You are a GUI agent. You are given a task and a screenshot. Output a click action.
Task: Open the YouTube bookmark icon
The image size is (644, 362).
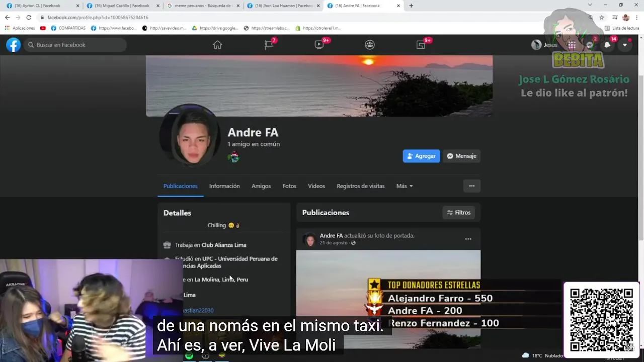(x=43, y=28)
